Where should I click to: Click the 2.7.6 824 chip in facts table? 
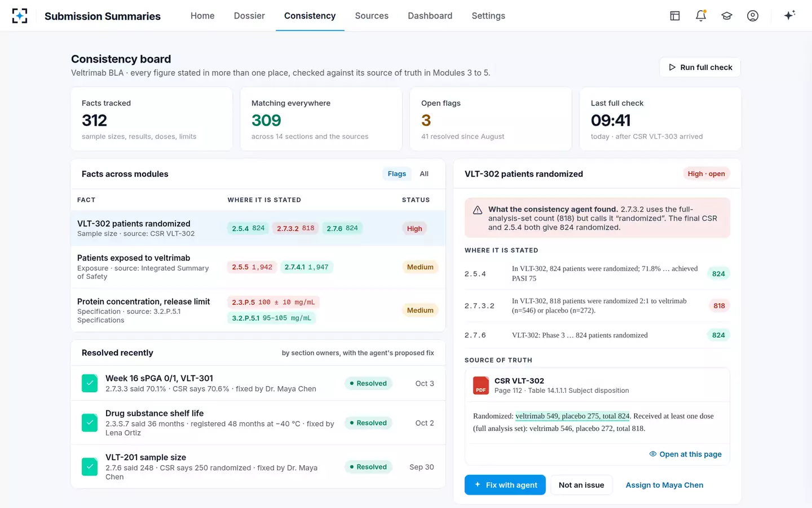pos(342,229)
